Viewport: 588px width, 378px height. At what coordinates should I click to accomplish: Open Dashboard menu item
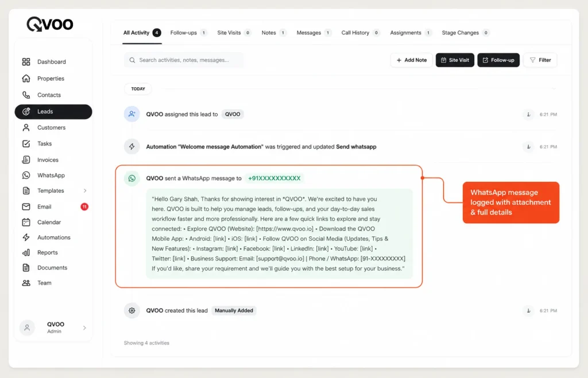(x=53, y=62)
